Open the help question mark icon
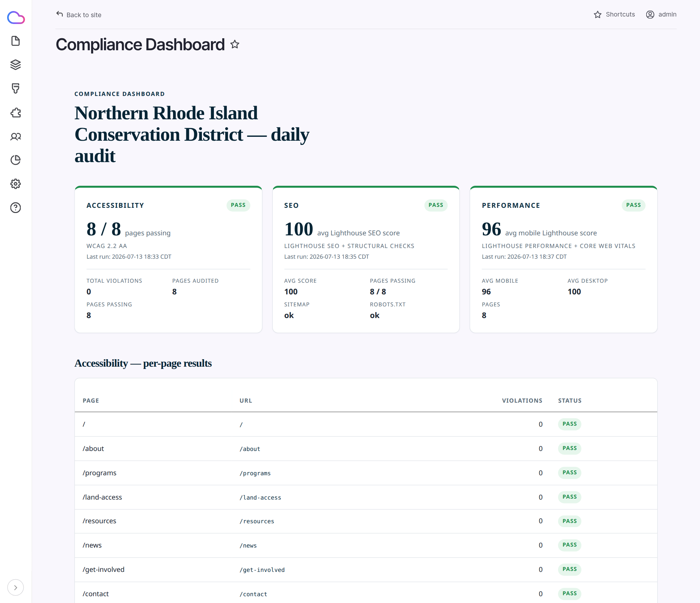Image resolution: width=700 pixels, height=603 pixels. pyautogui.click(x=16, y=207)
